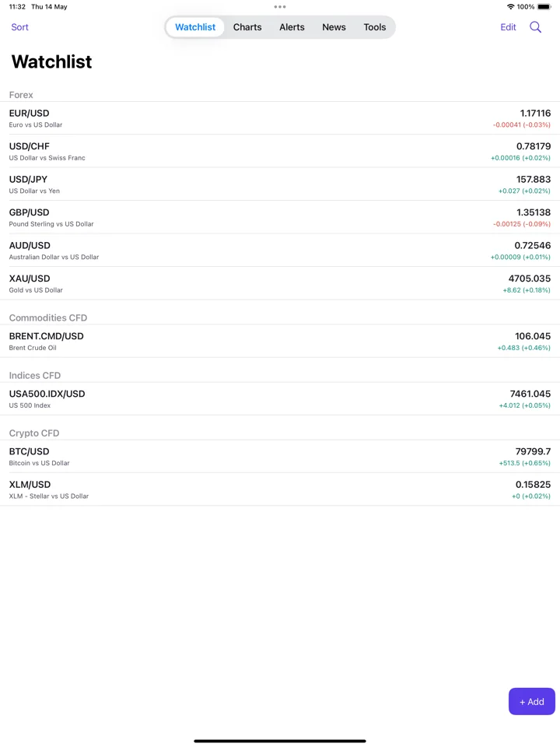Open the EUR/USD instrument row
560x747 pixels.
280,118
